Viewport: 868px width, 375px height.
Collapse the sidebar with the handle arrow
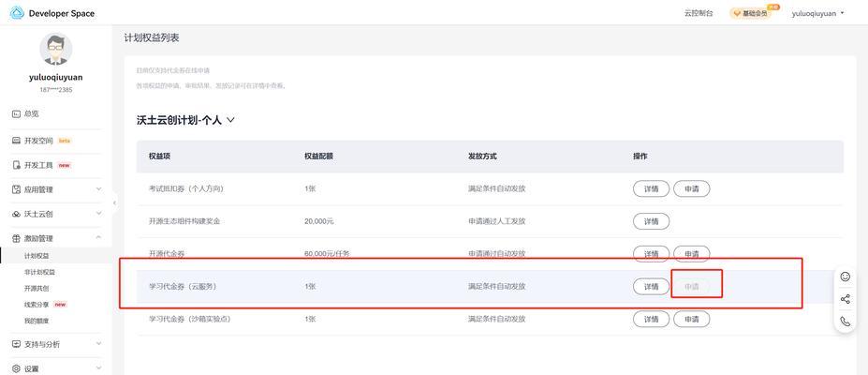(x=114, y=202)
